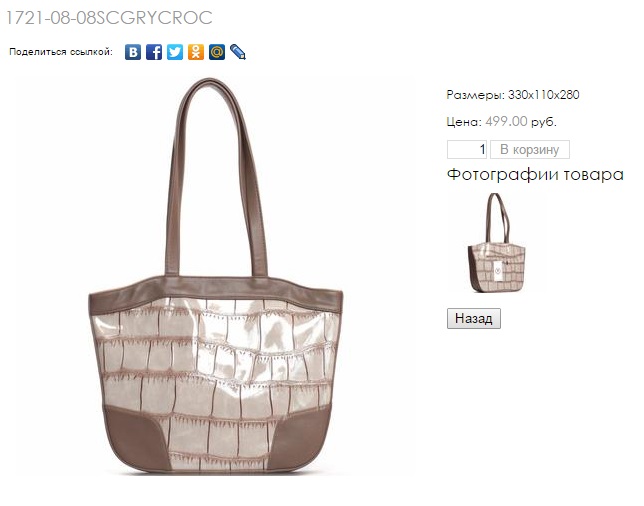The height and width of the screenshot is (506, 644).
Task: Click the Фотографии товара heading
Action: [535, 175]
